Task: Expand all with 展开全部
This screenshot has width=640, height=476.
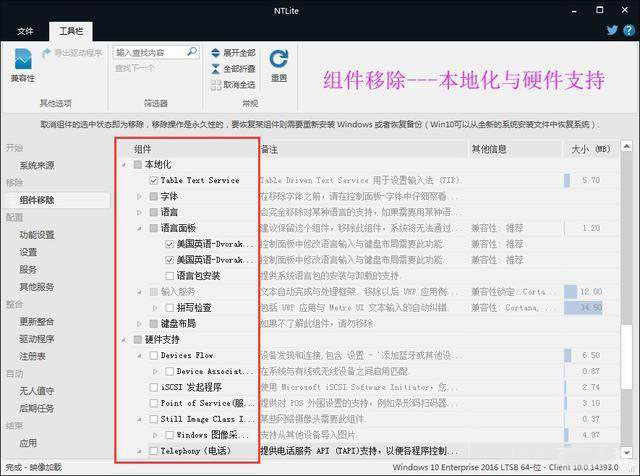Action: tap(233, 53)
